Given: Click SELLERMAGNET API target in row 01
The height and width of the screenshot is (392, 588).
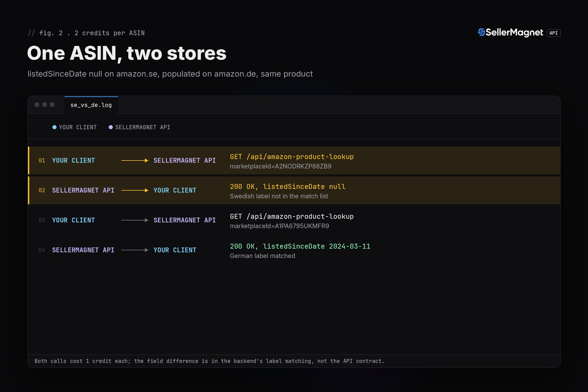Looking at the screenshot, I should coord(185,160).
